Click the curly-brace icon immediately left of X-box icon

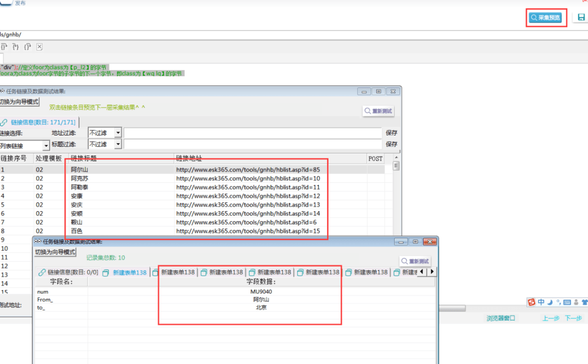click(x=27, y=47)
